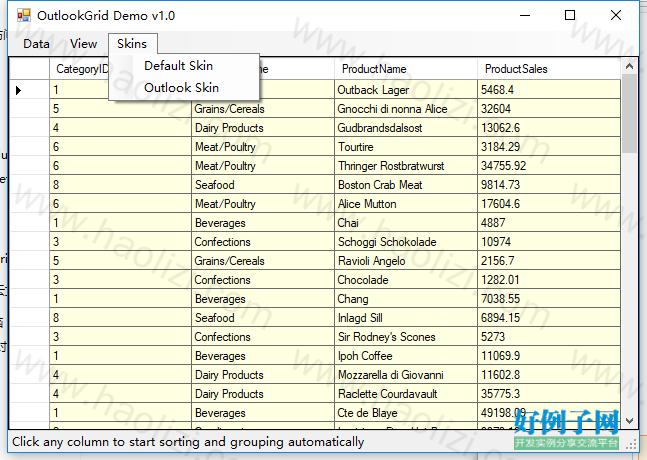This screenshot has height=460, width=647.
Task: Select the Schoggi Schokolade cell
Action: click(x=406, y=241)
